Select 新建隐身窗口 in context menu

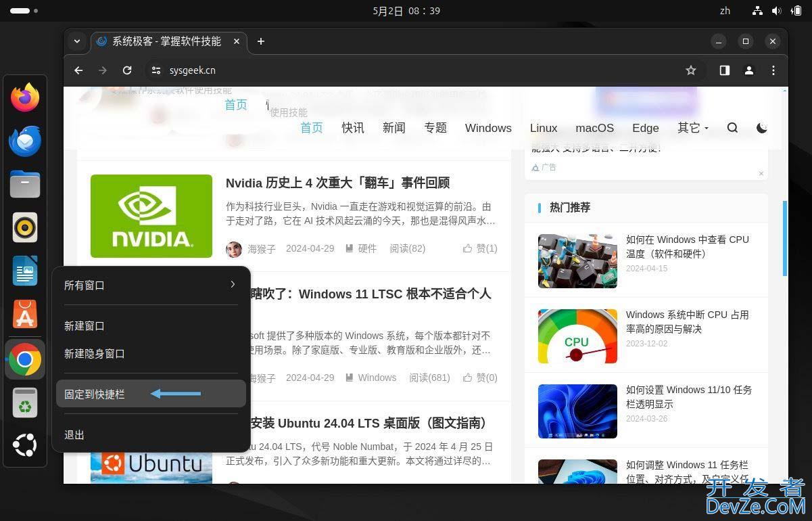(x=151, y=354)
